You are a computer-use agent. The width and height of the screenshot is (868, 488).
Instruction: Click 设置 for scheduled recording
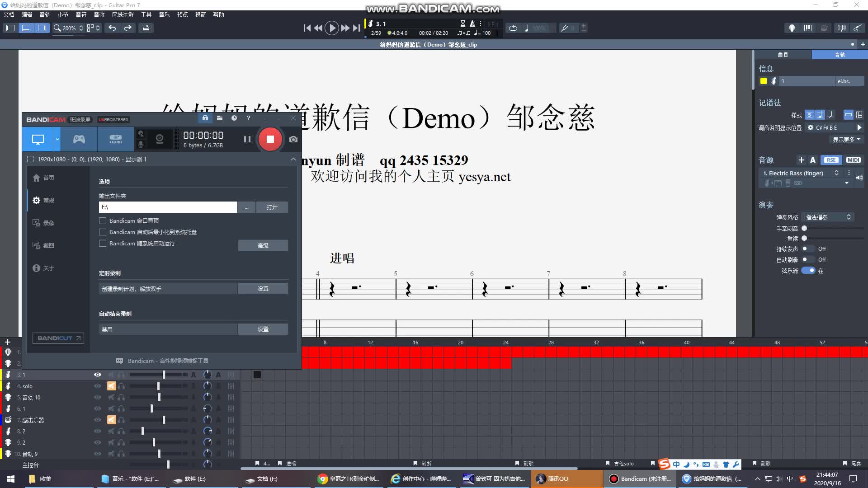[263, 289]
